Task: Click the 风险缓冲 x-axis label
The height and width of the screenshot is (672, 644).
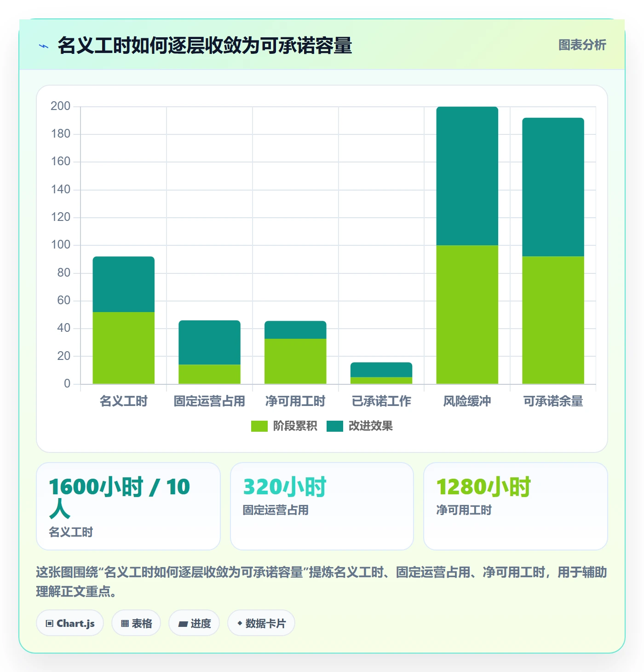Action: pyautogui.click(x=467, y=401)
